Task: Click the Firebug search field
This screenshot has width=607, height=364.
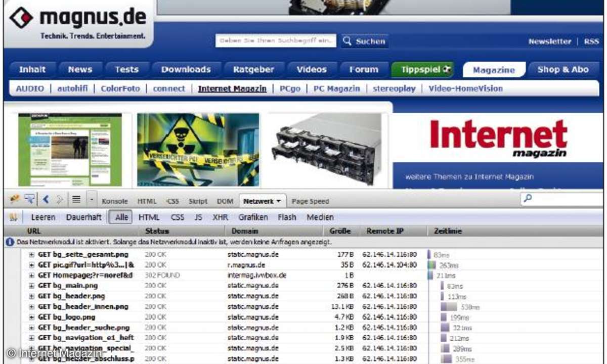Action: click(x=561, y=199)
